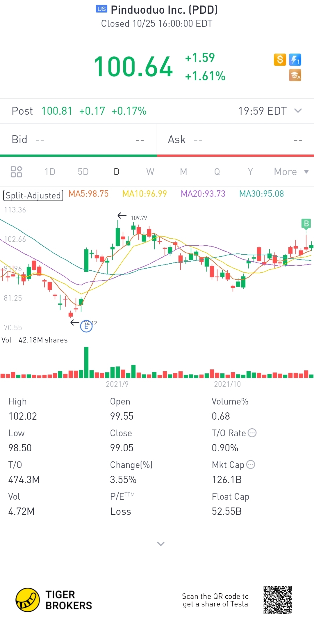
Task: Select the W weekly chart tab
Action: [150, 172]
